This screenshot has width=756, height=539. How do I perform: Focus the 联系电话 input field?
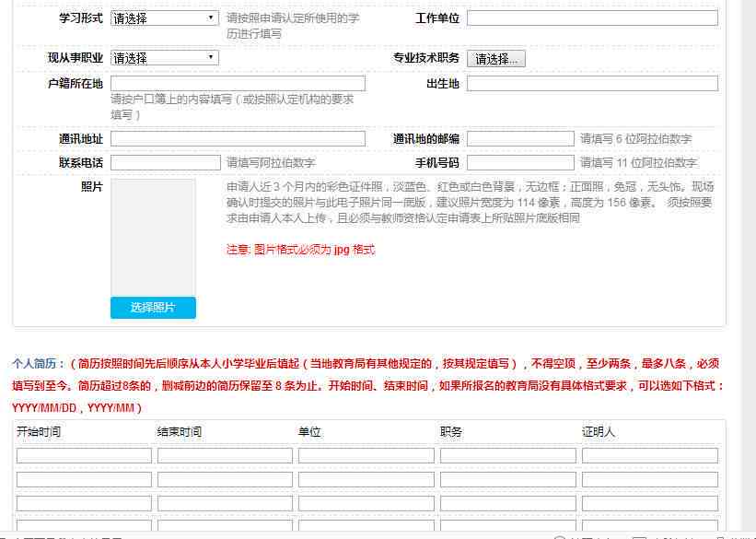166,162
